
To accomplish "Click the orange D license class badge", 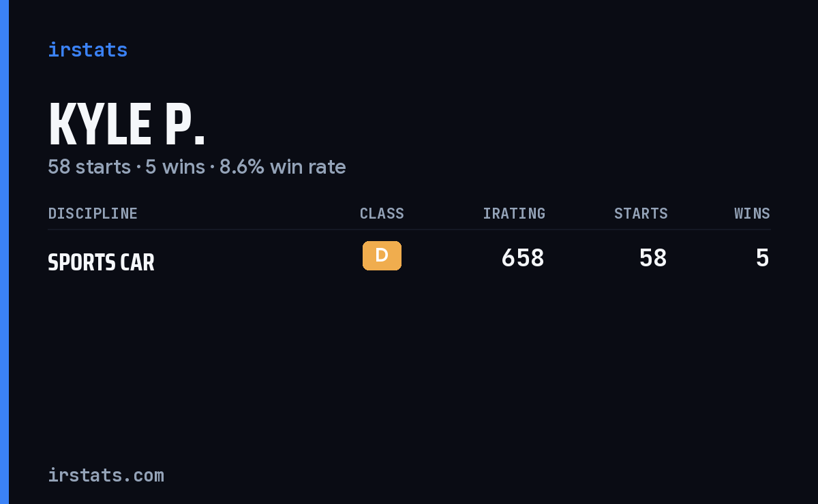I will pyautogui.click(x=382, y=255).
